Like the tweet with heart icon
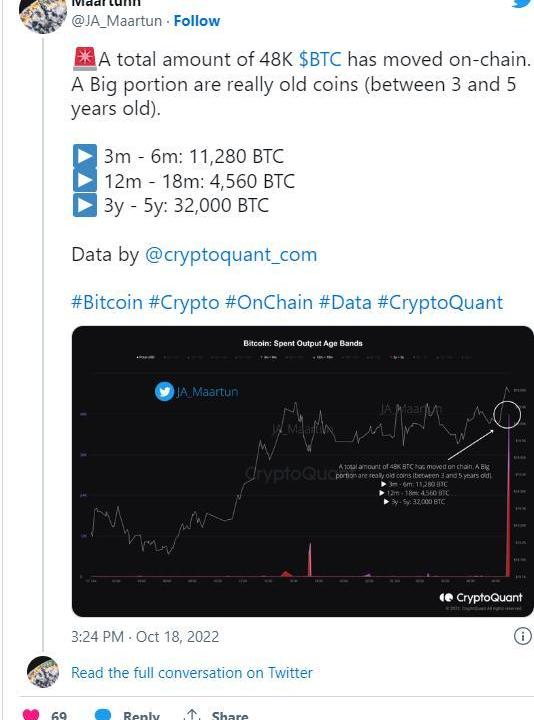This screenshot has width=534, height=720. pyautogui.click(x=31, y=715)
